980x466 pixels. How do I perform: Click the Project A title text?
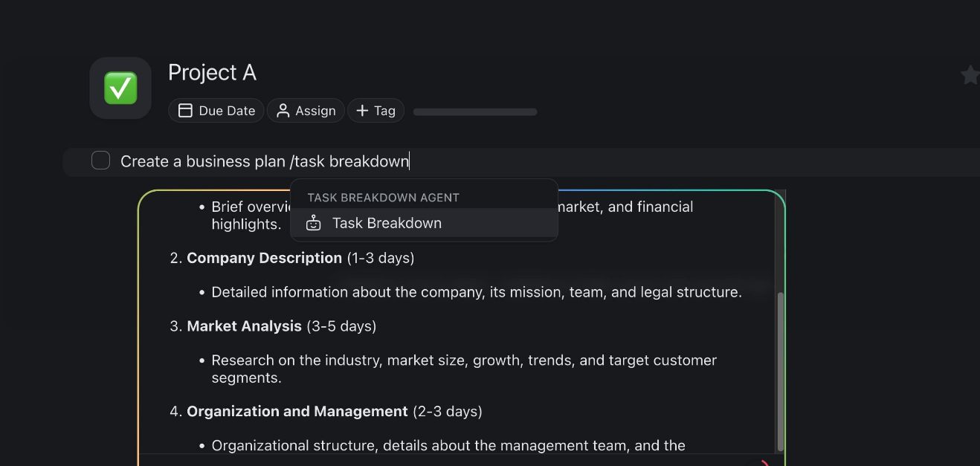tap(212, 72)
